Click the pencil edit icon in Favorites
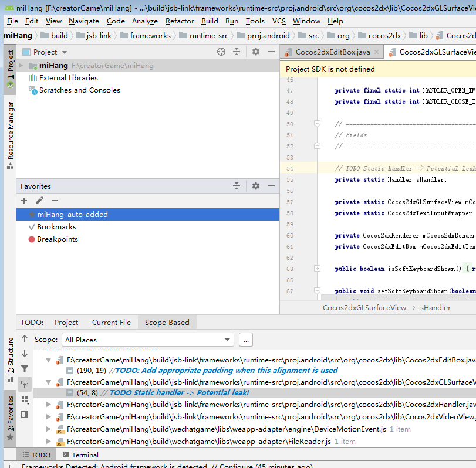This screenshot has width=476, height=468. 39,201
